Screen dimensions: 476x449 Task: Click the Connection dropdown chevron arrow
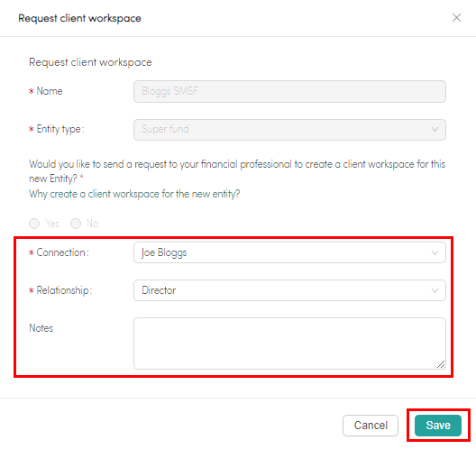pos(435,252)
